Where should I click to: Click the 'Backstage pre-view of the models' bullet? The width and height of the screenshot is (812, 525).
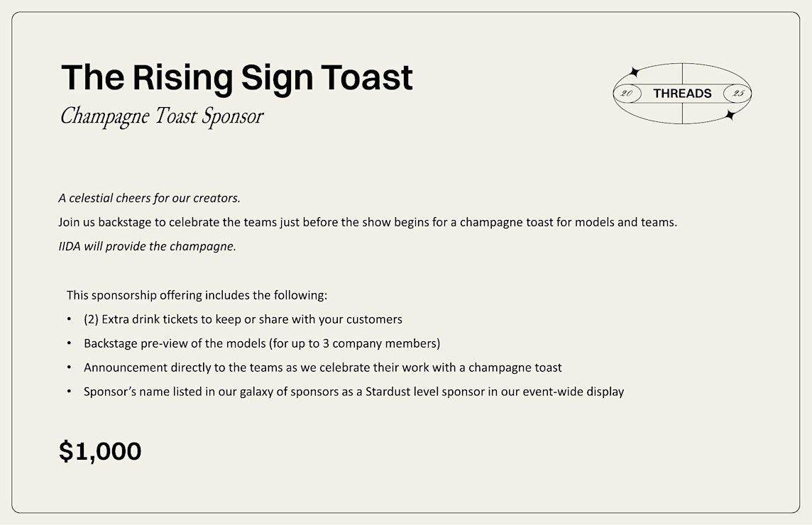coord(262,343)
